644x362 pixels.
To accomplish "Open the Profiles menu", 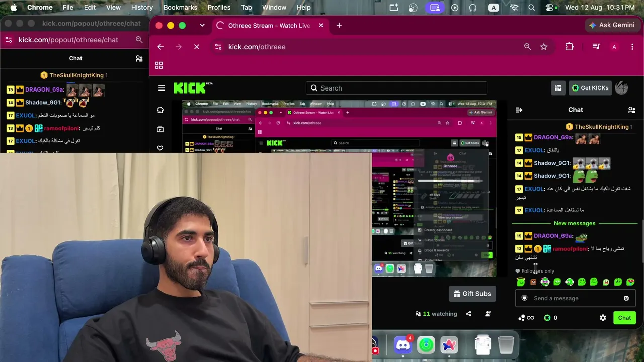I will coord(219,8).
